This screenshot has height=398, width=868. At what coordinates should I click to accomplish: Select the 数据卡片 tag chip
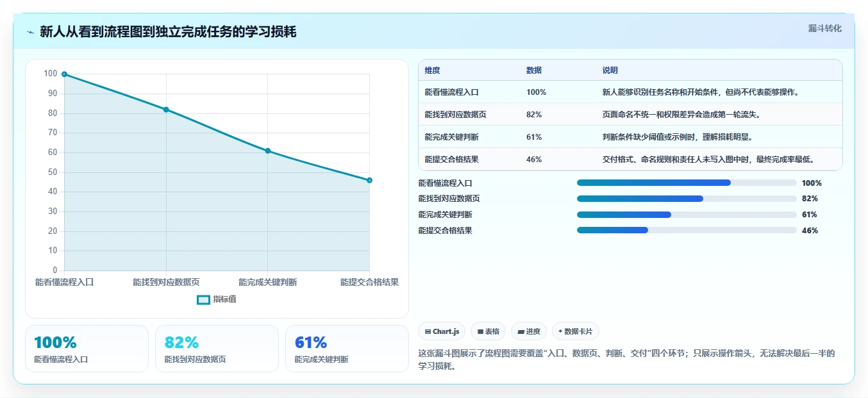pyautogui.click(x=575, y=331)
